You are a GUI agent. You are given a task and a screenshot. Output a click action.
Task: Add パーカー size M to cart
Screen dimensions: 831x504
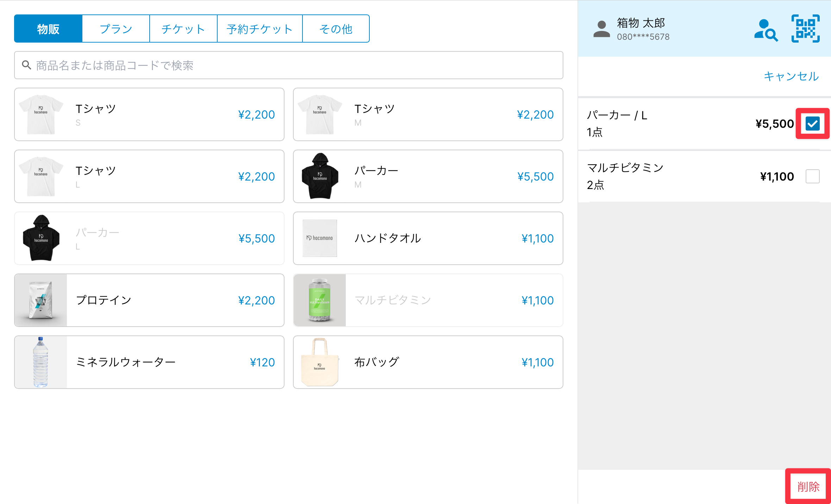click(x=428, y=176)
